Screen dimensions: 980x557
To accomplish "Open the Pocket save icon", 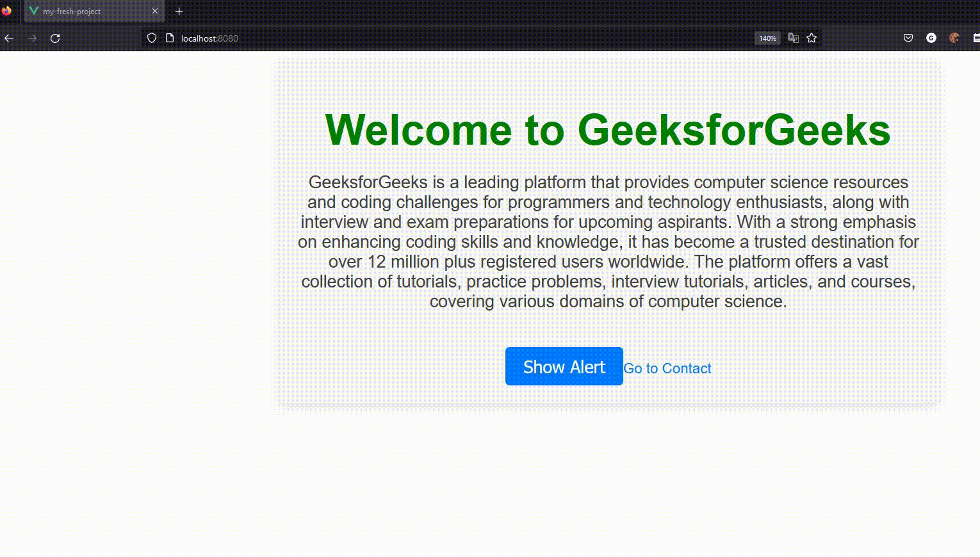I will pyautogui.click(x=908, y=38).
